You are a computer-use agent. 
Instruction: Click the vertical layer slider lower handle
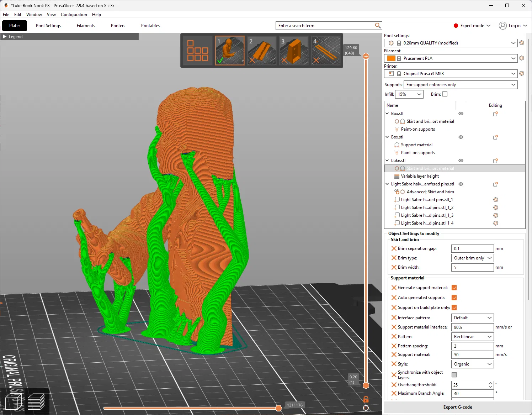[366, 385]
